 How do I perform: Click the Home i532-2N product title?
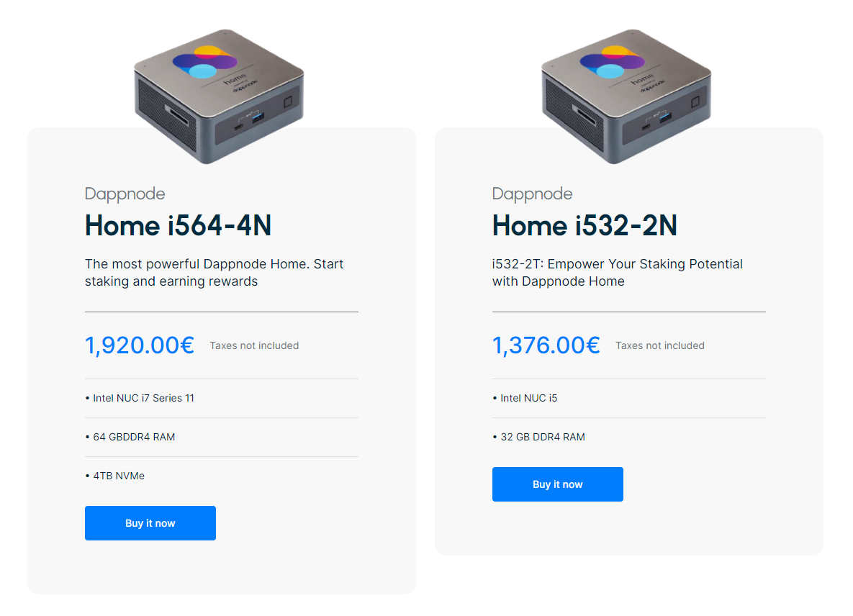585,226
